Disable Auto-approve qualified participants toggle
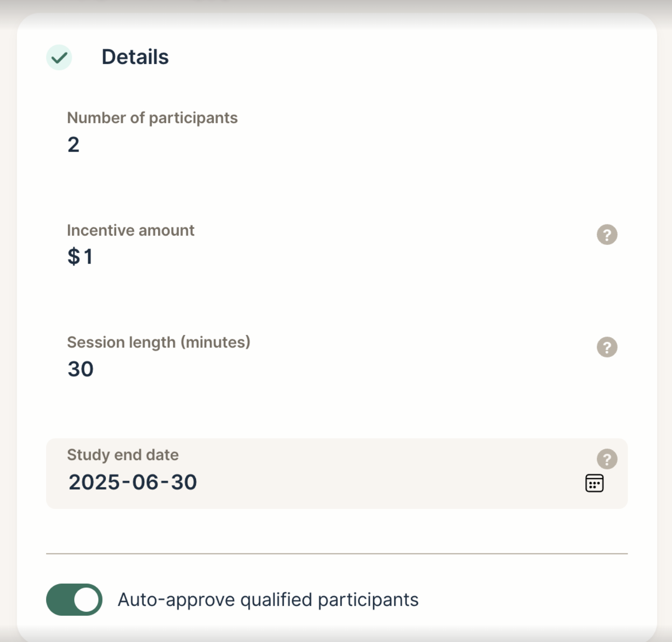Viewport: 672px width, 642px height. [74, 600]
